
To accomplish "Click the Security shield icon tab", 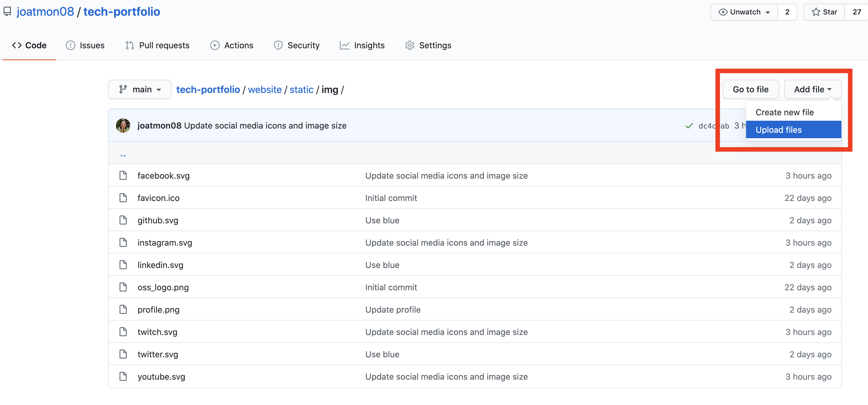I will point(278,45).
